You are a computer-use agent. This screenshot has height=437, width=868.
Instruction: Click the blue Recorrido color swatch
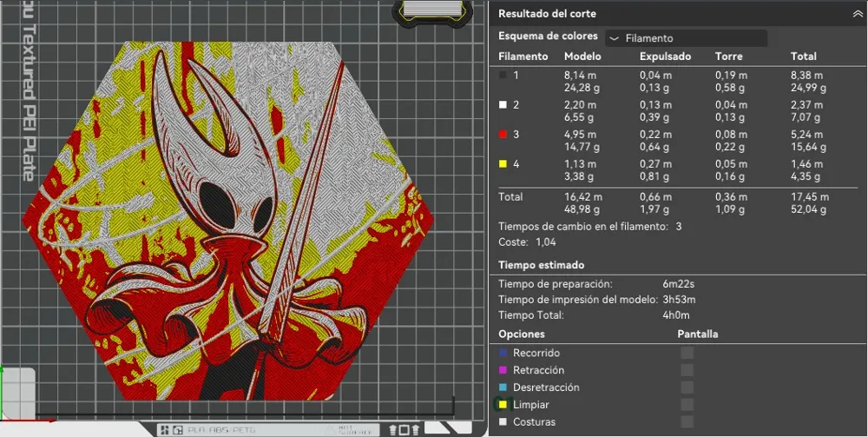click(503, 353)
